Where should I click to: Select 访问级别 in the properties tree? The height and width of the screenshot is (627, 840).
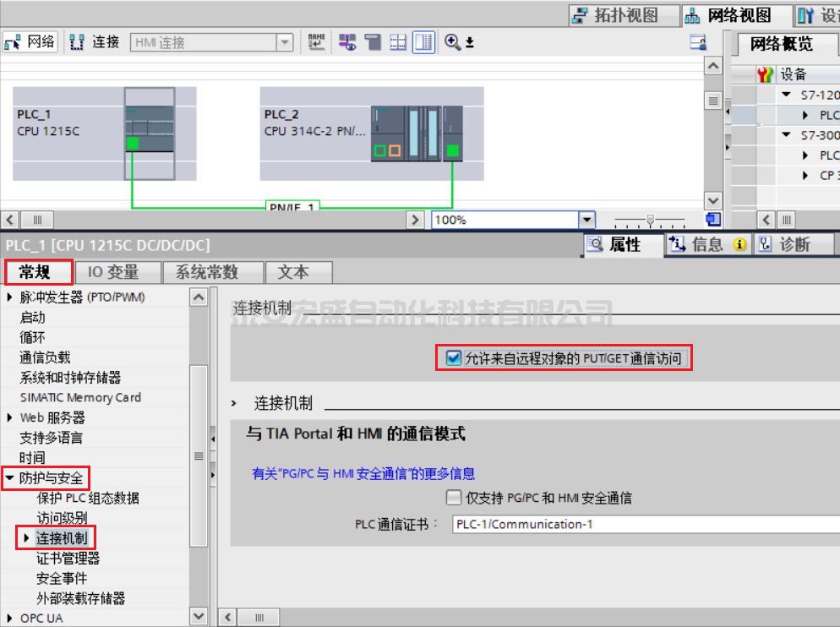point(62,518)
